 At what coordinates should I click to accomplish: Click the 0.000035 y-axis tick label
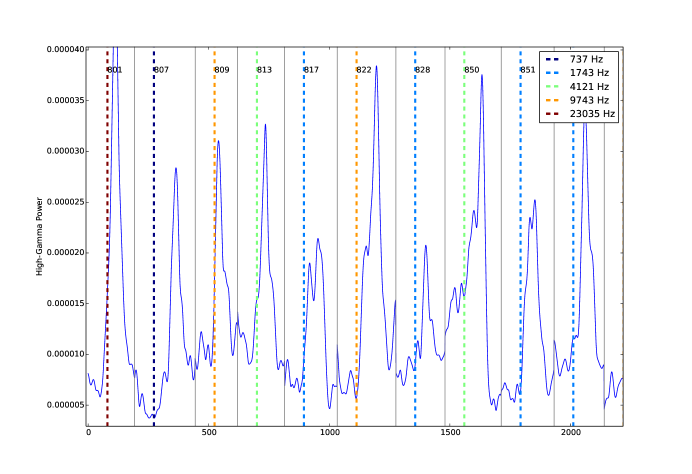tap(65, 100)
